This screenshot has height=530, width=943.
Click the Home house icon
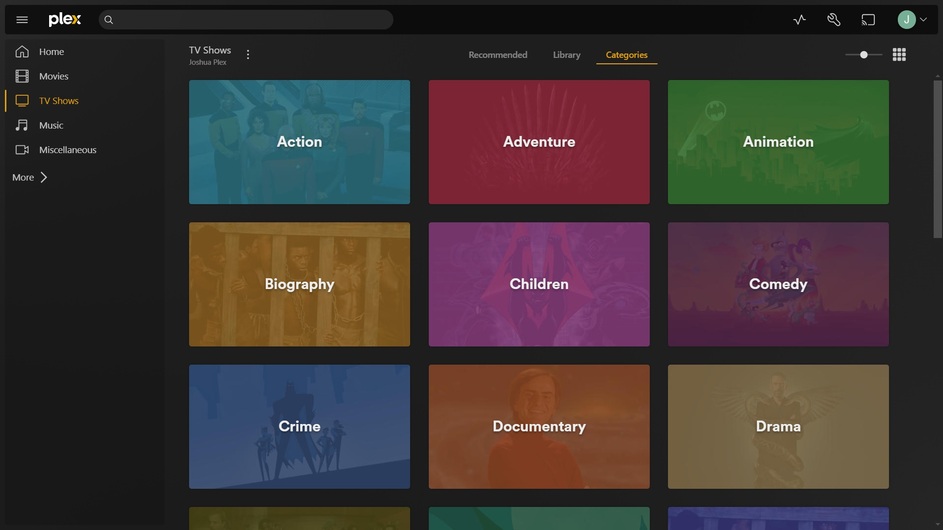[22, 52]
